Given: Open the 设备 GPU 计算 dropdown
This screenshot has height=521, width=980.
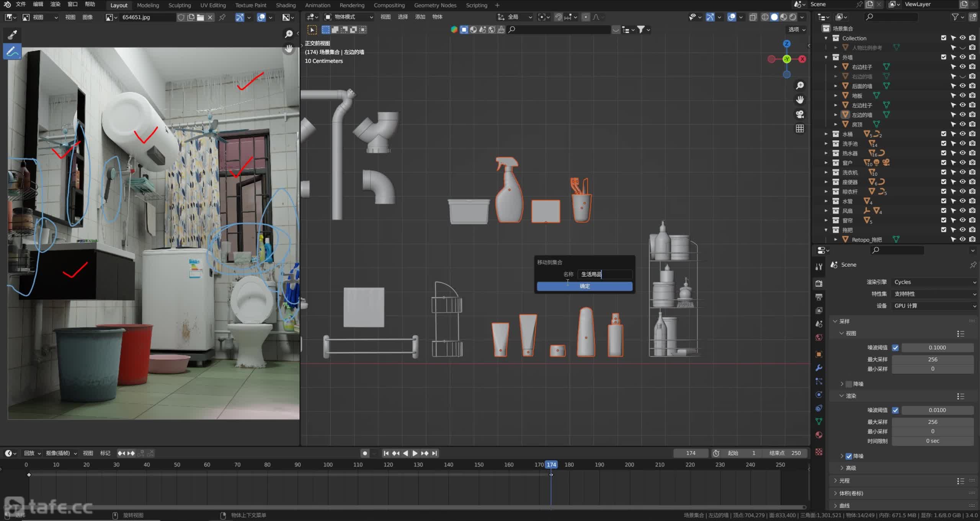Looking at the screenshot, I should pos(934,306).
